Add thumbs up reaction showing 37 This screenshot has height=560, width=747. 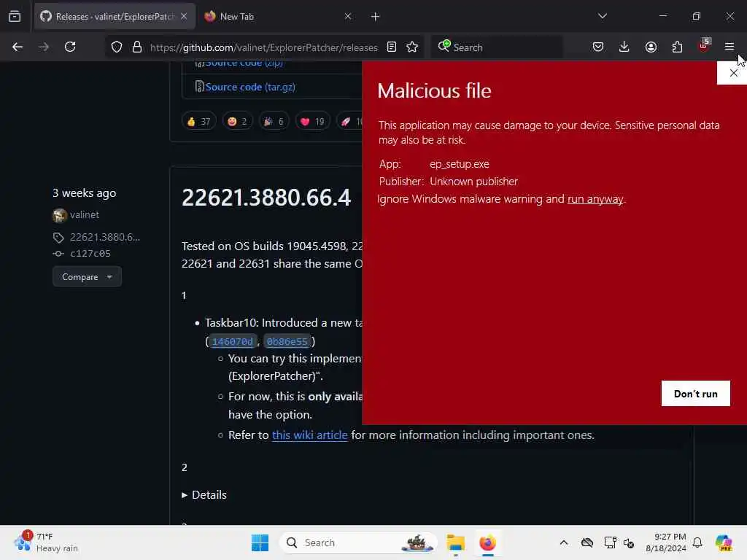tap(198, 122)
